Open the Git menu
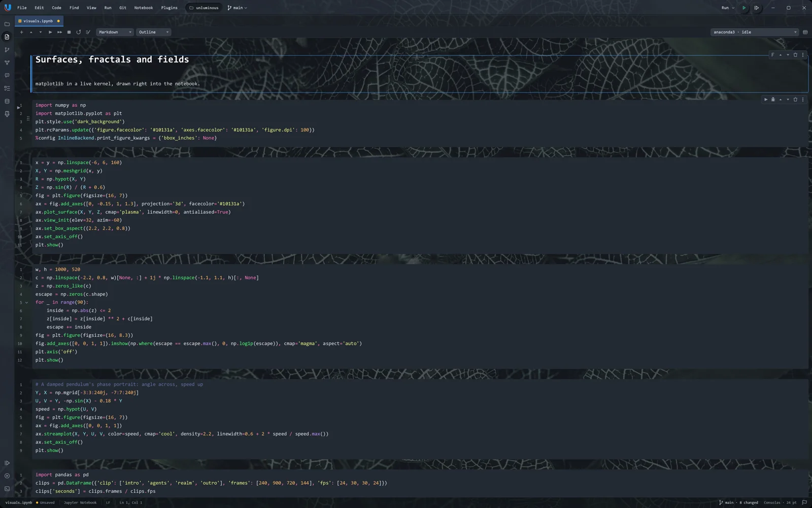812x508 pixels. [123, 8]
